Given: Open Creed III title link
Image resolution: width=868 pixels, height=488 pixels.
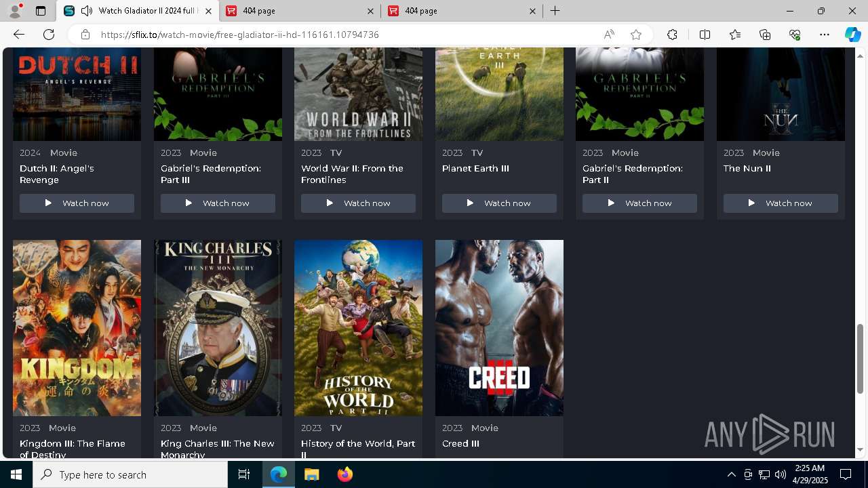Looking at the screenshot, I should click(x=460, y=443).
